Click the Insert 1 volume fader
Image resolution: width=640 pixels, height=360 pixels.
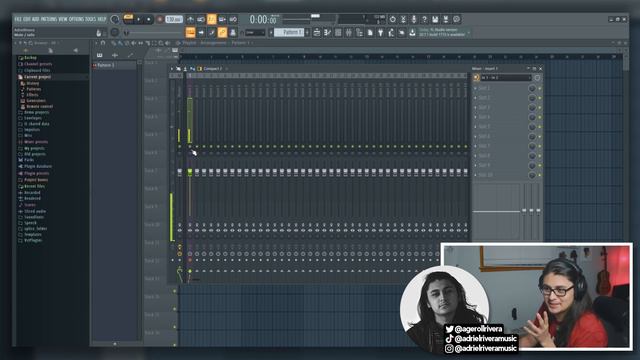[190, 172]
